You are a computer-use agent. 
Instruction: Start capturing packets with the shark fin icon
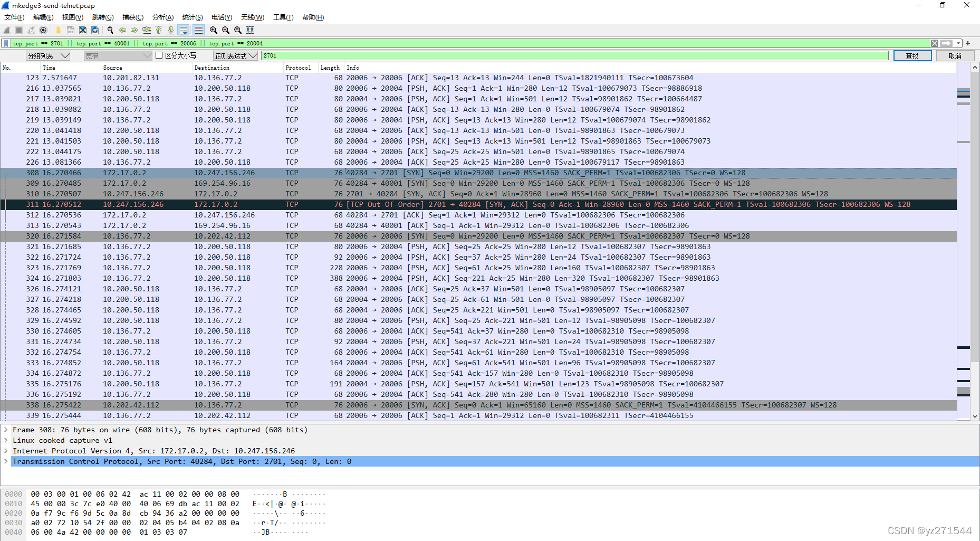[7, 30]
